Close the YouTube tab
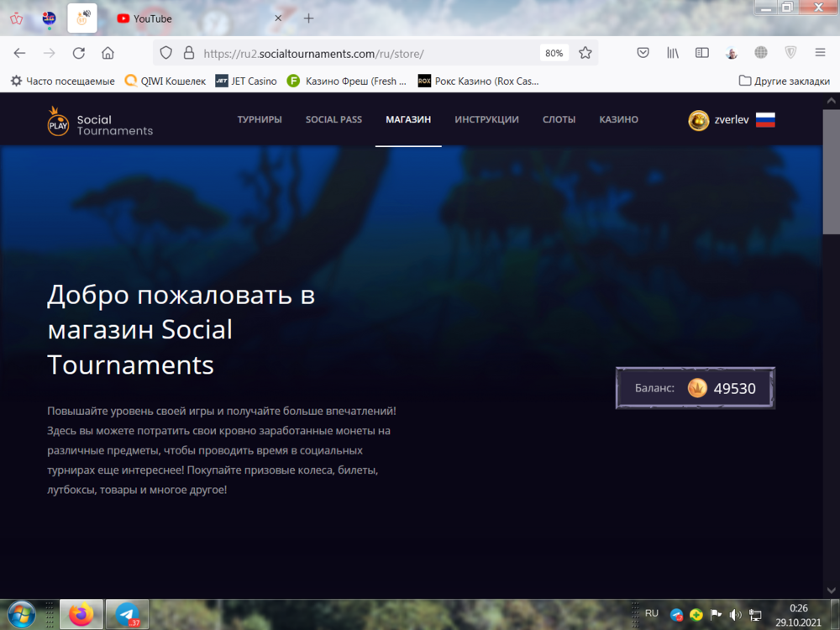Viewport: 840px width, 630px height. [x=278, y=18]
